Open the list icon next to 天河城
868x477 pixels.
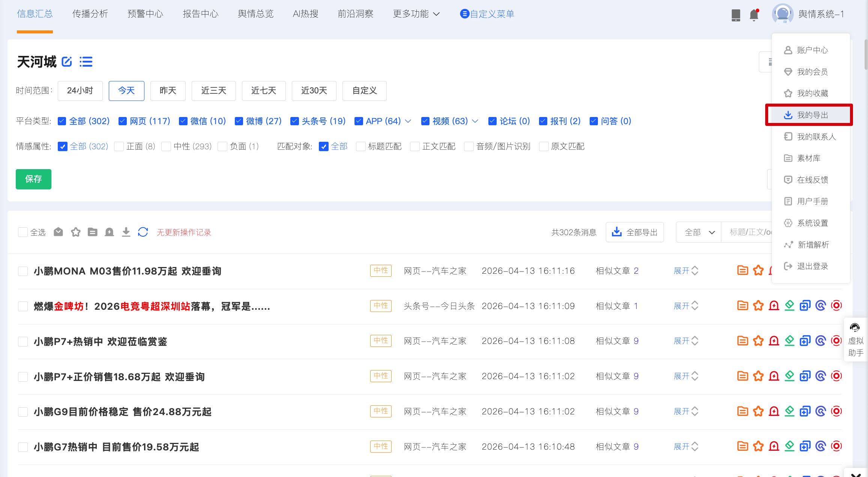coord(86,61)
